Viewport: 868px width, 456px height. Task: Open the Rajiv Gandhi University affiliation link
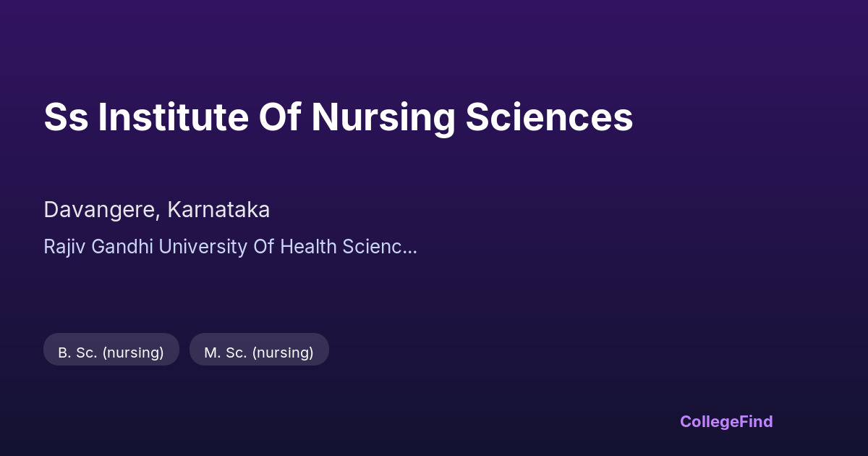[229, 247]
